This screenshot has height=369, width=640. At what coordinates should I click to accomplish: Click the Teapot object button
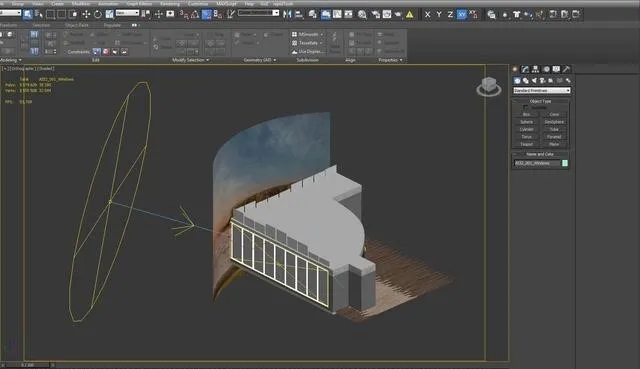point(527,144)
